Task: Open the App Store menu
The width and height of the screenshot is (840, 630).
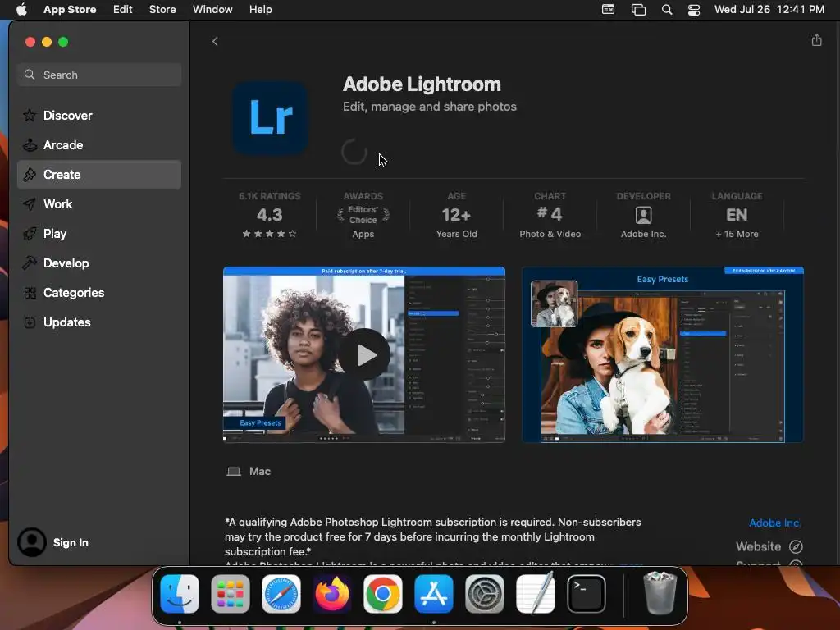Action: point(70,10)
